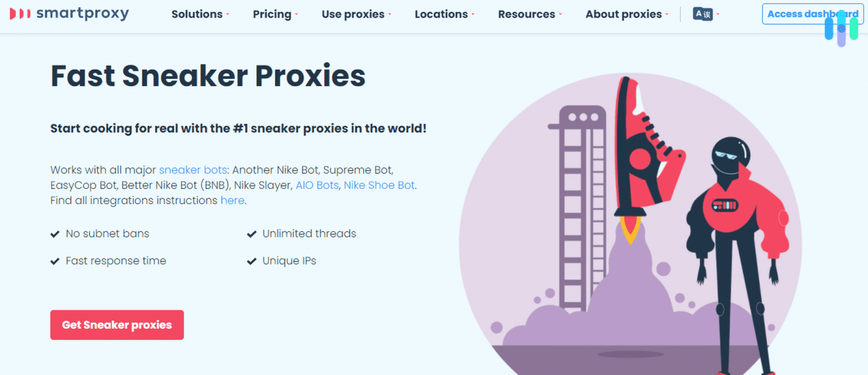868x375 pixels.
Task: Open the Pricing menu
Action: [x=272, y=14]
